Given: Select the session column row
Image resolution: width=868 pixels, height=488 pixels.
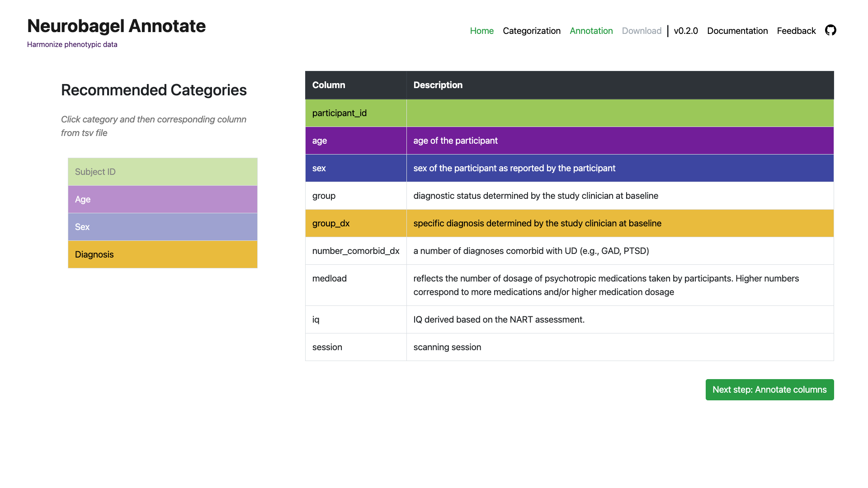Looking at the screenshot, I should 452,347.
